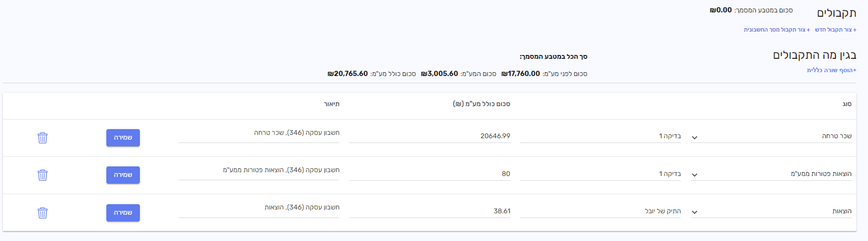Expand the הוצאות פטורות ממע"מ type dropdown
Image resolution: width=868 pixels, height=241 pixels.
click(695, 175)
